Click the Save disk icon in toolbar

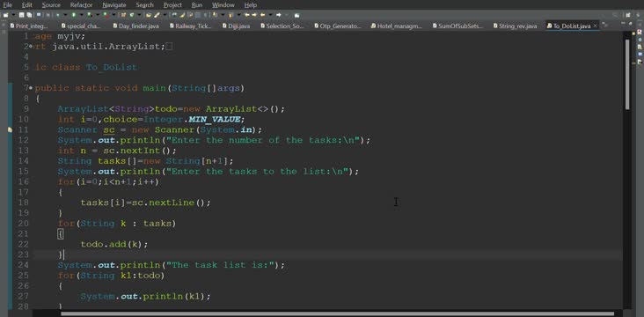(x=21, y=15)
